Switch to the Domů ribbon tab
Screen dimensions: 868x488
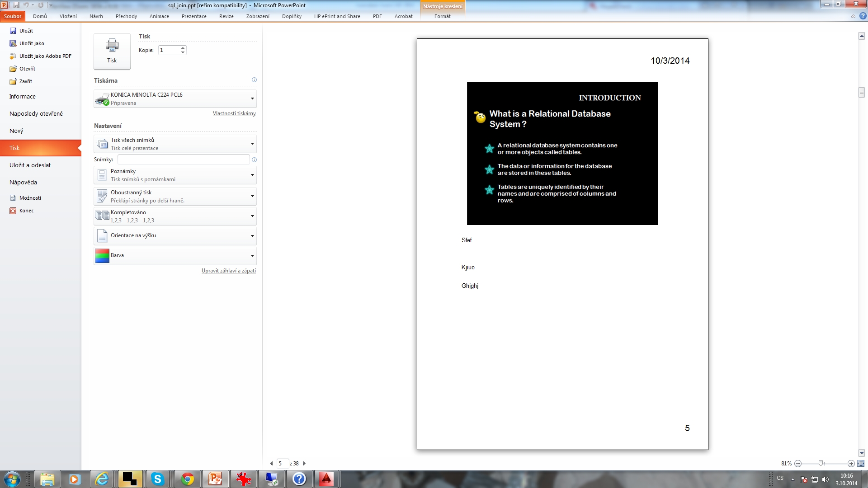pos(40,16)
